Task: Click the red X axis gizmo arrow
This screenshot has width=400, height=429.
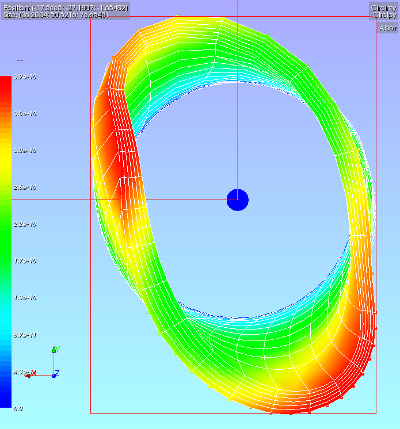Action: point(29,376)
